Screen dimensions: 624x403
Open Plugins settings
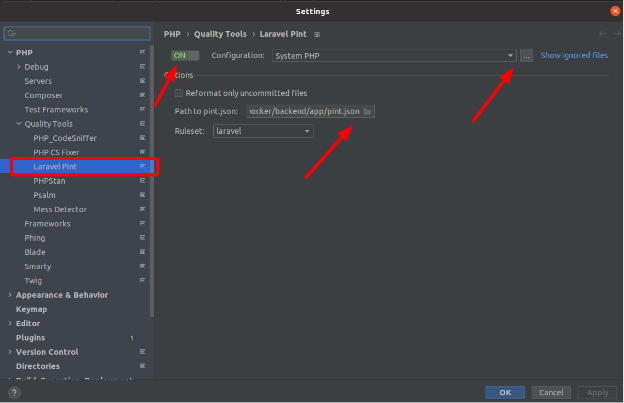tap(30, 338)
